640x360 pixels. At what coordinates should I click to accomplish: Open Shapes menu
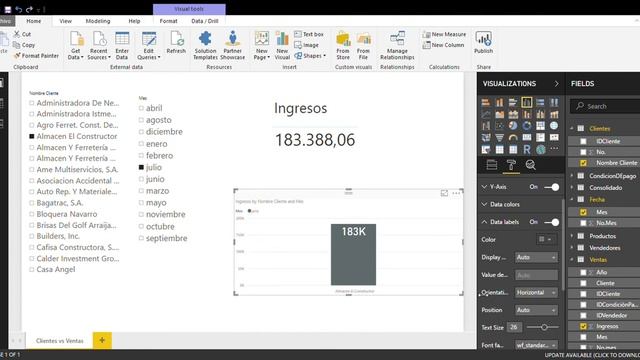310,56
